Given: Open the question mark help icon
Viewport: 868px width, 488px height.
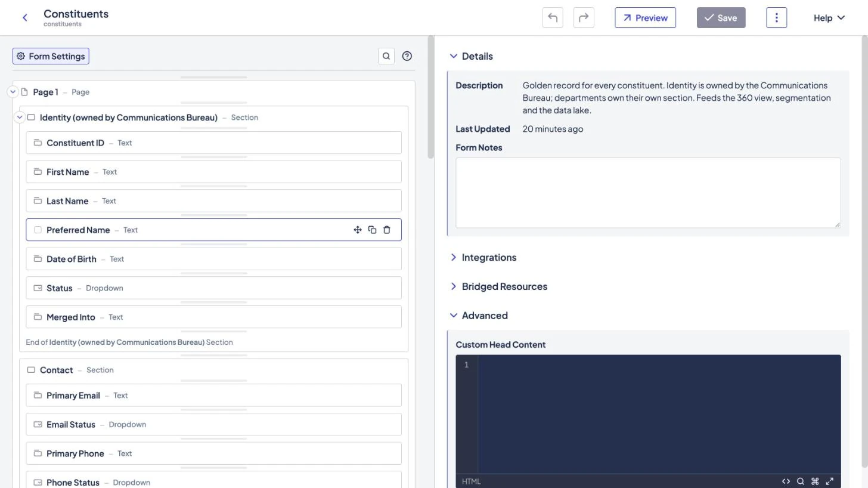Looking at the screenshot, I should (407, 56).
